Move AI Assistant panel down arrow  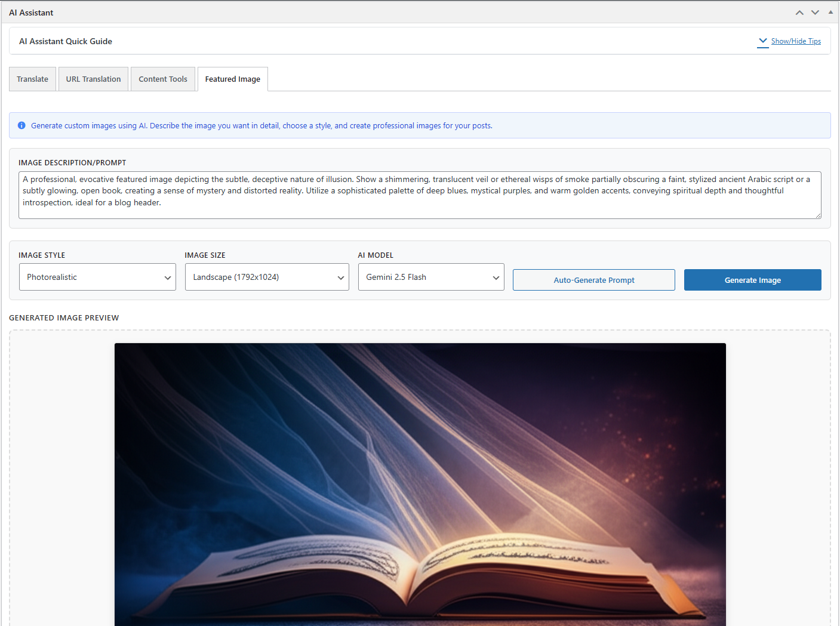(x=815, y=13)
